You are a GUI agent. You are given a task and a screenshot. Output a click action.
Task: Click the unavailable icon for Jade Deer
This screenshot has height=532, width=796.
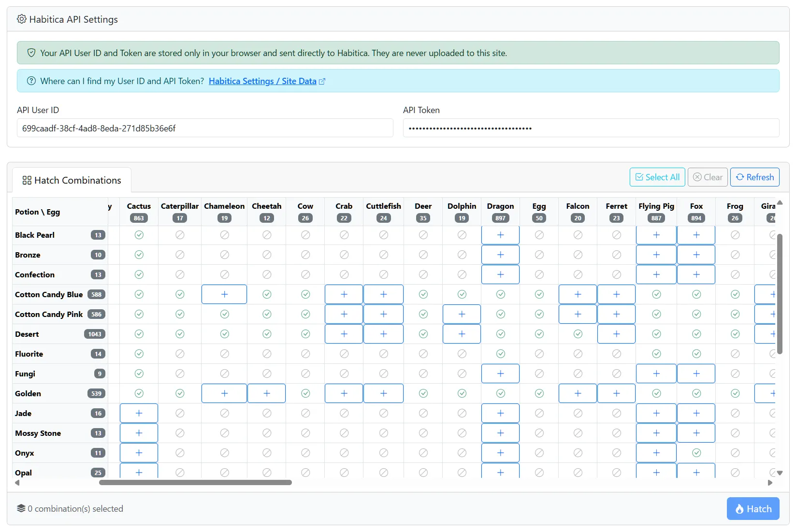coord(423,413)
